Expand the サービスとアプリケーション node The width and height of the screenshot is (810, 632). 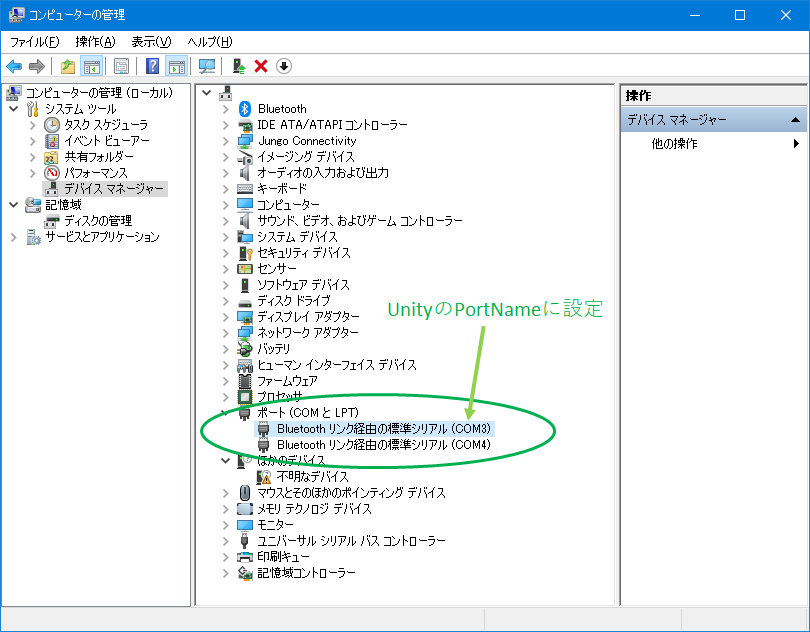[14, 237]
